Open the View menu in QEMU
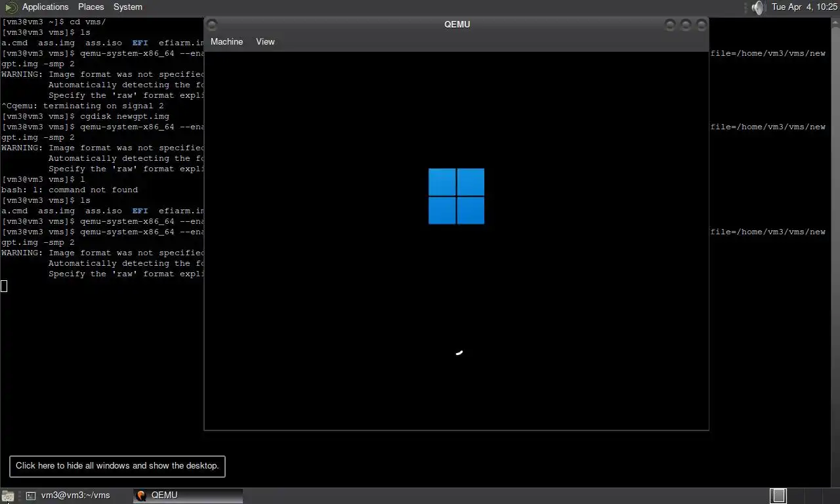Image resolution: width=840 pixels, height=504 pixels. (265, 41)
